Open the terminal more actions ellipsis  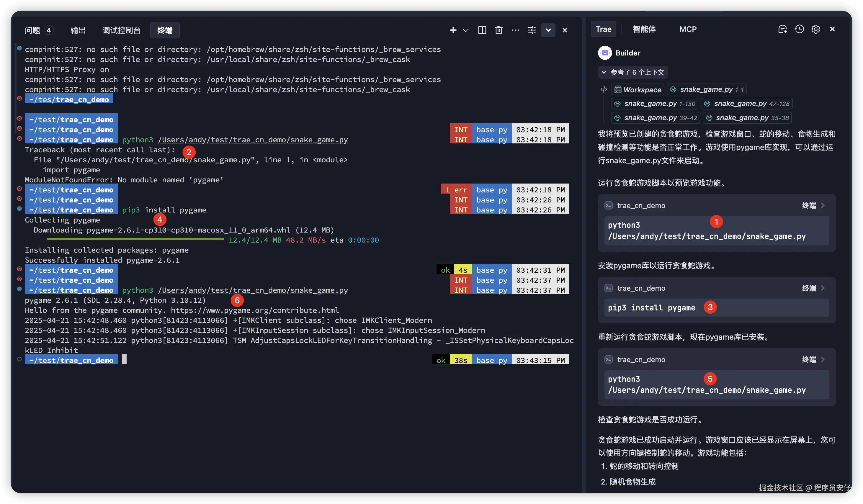(515, 30)
